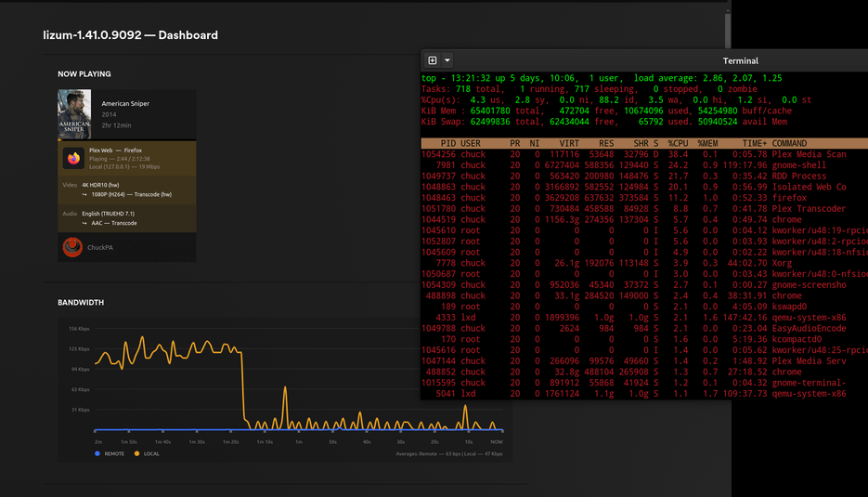
Task: Click the 1080P (H264) Transcode line
Action: (x=131, y=194)
